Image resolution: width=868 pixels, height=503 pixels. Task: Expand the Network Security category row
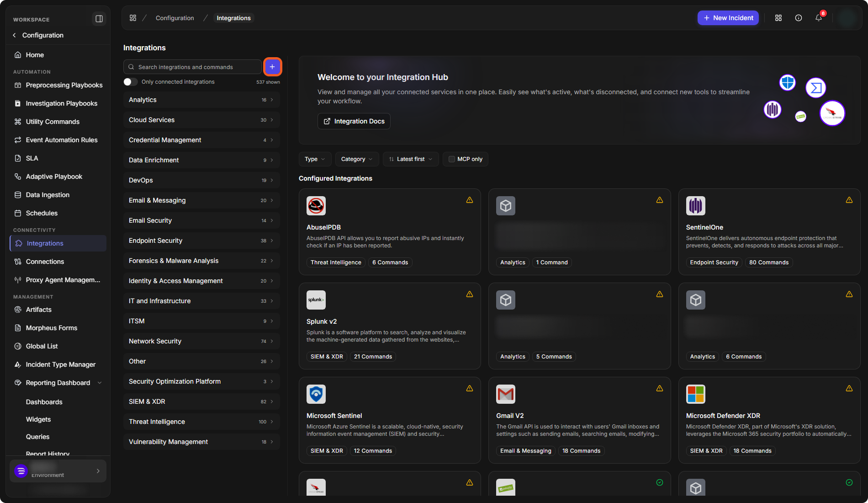[x=201, y=341]
